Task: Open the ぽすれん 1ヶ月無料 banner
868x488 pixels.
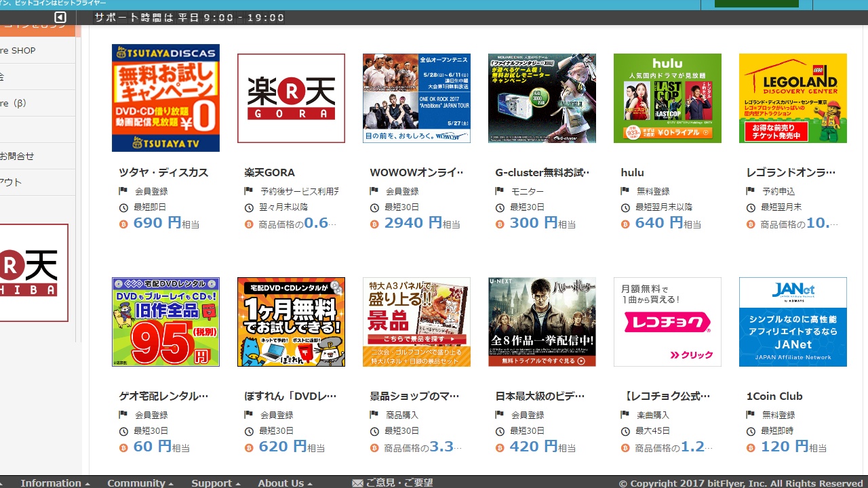Action: click(x=291, y=322)
